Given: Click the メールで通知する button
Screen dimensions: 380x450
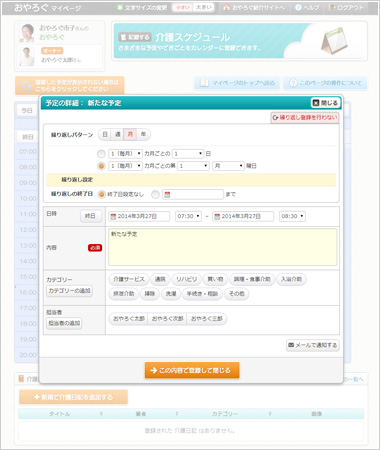Looking at the screenshot, I should 312,345.
